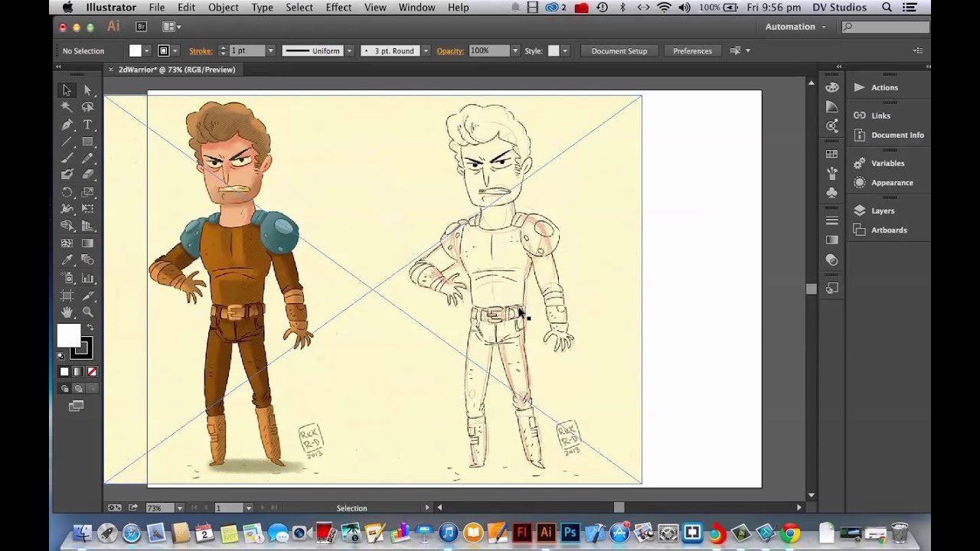Open the Layers panel
This screenshot has width=980, height=551.
(x=881, y=210)
